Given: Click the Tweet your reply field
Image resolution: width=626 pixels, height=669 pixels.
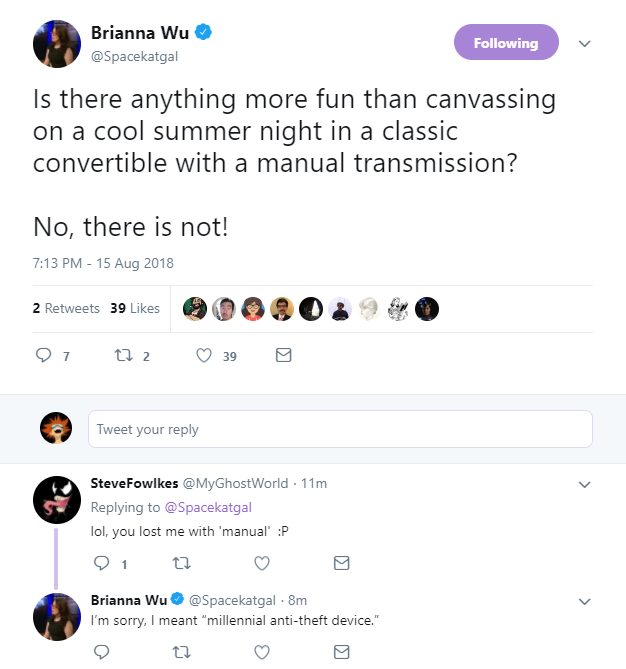Looking at the screenshot, I should tap(340, 429).
